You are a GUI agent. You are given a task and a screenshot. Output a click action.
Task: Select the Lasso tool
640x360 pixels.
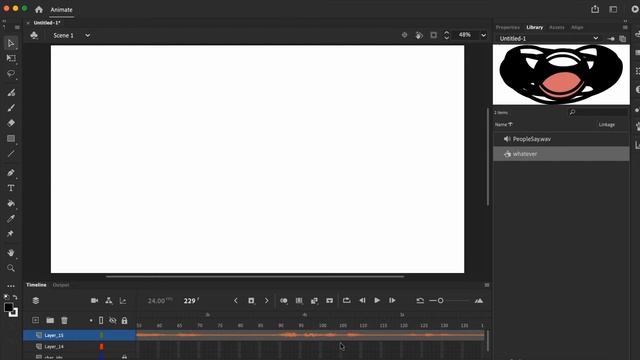[11, 74]
